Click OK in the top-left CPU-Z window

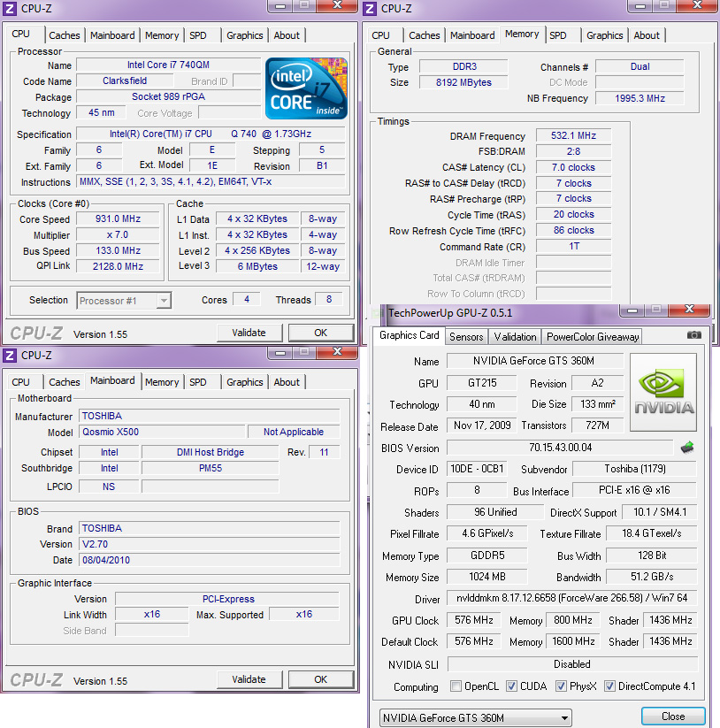coord(320,333)
